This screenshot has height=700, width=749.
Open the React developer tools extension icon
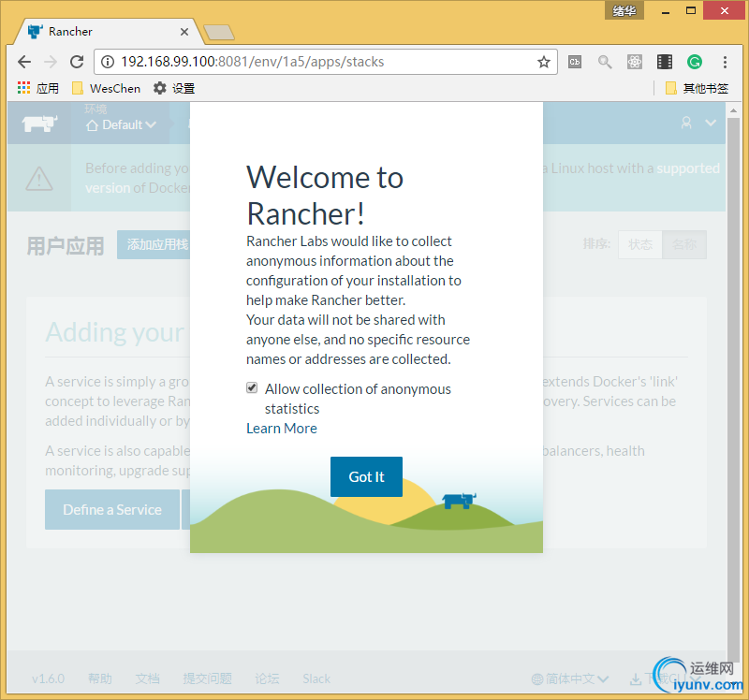pos(635,62)
